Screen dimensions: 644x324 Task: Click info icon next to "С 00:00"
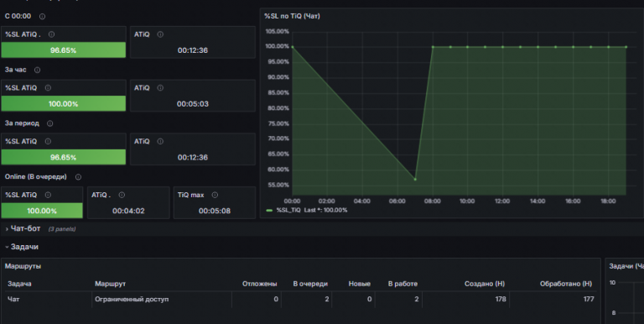[x=42, y=17]
